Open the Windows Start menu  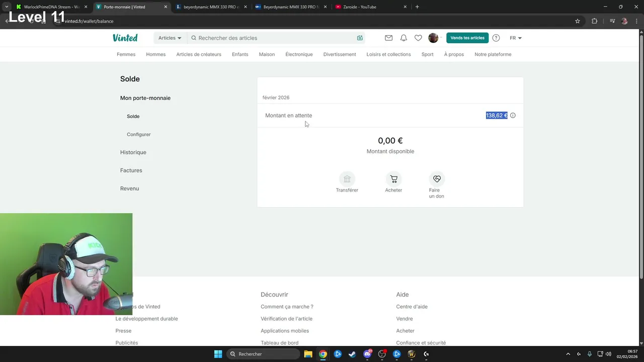(x=218, y=354)
